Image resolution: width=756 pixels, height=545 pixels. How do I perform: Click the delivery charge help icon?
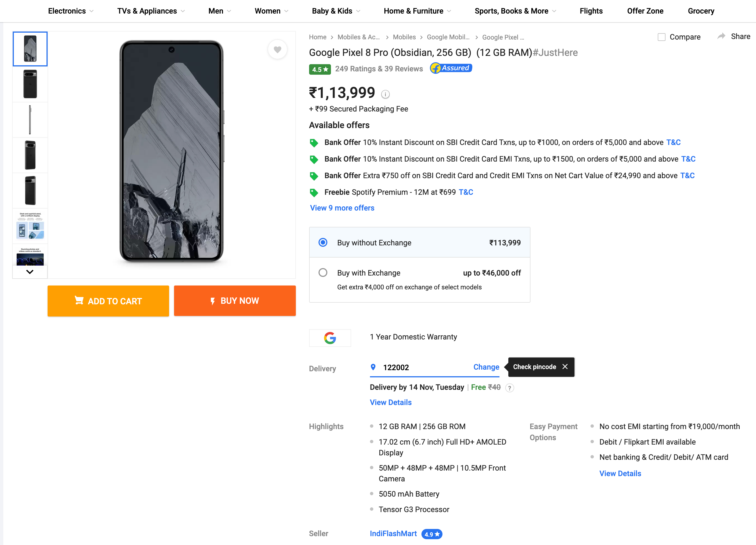[x=509, y=388]
